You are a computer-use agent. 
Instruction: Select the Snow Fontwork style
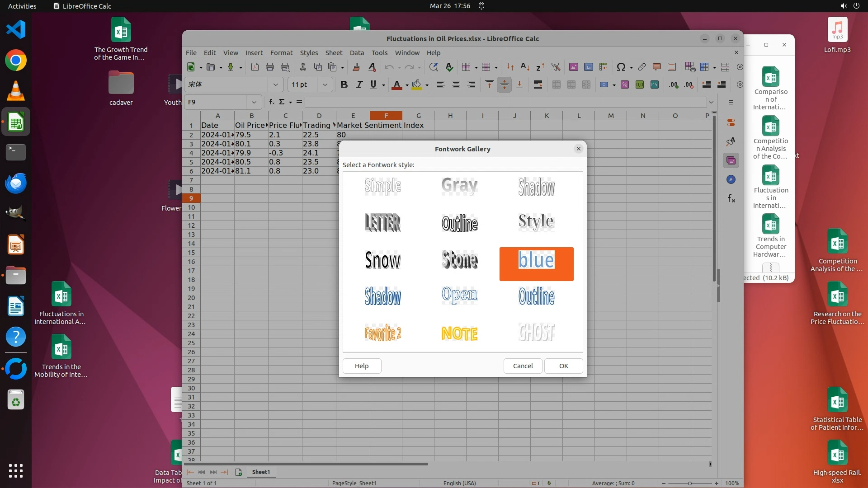tap(382, 260)
